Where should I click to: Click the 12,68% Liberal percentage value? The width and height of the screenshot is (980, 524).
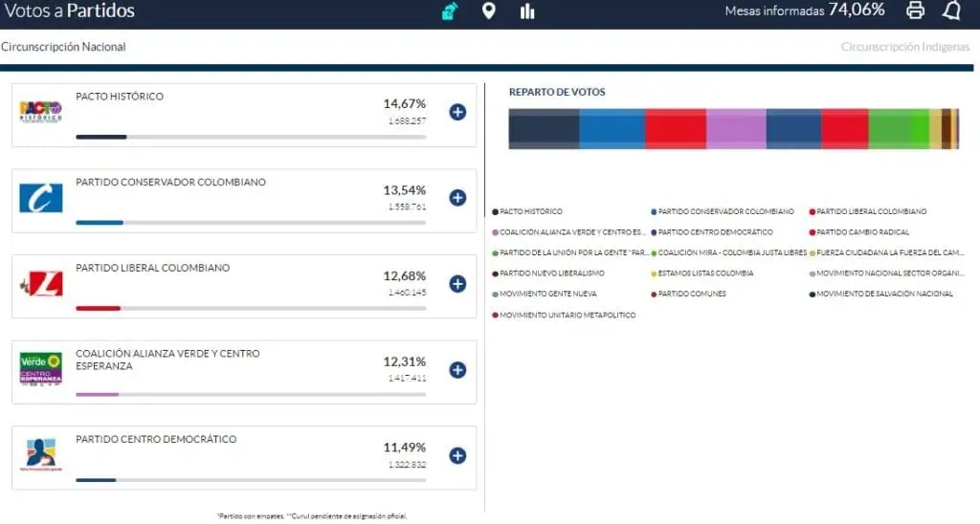point(405,276)
